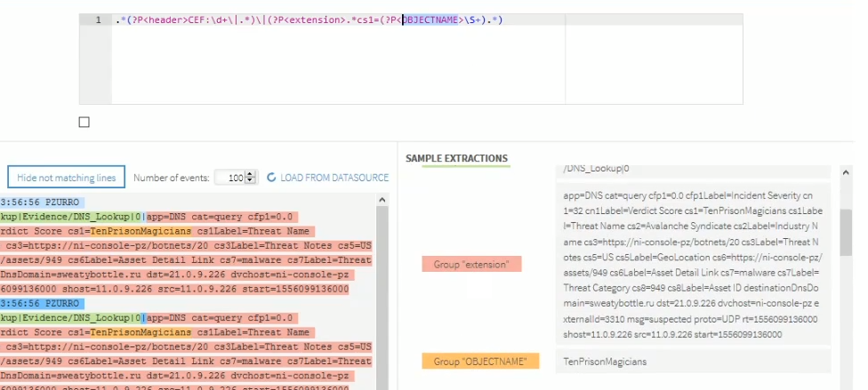Click the sample extractions scrollbar thumb
868x390 pixels.
[x=846, y=233]
